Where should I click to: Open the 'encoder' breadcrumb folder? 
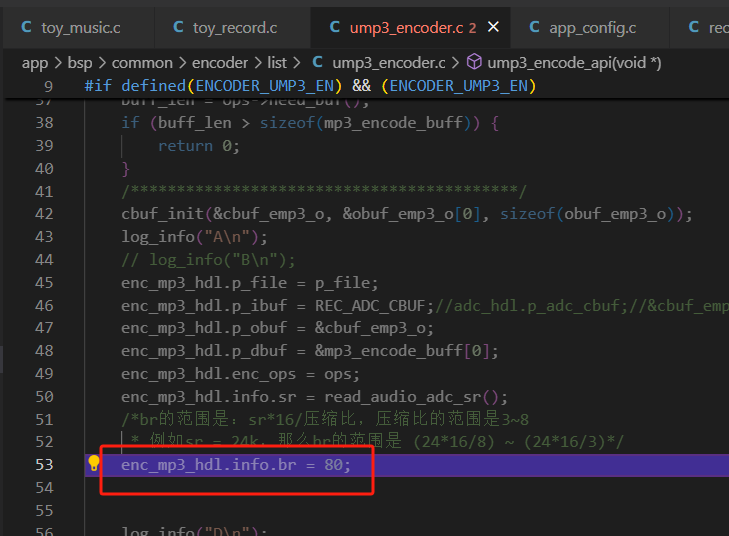[x=220, y=63]
